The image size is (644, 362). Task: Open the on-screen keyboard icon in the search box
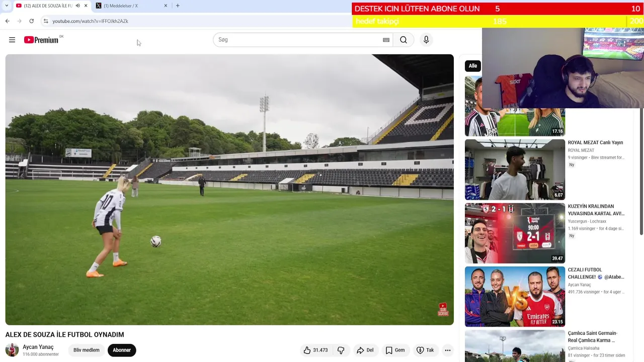[386, 40]
